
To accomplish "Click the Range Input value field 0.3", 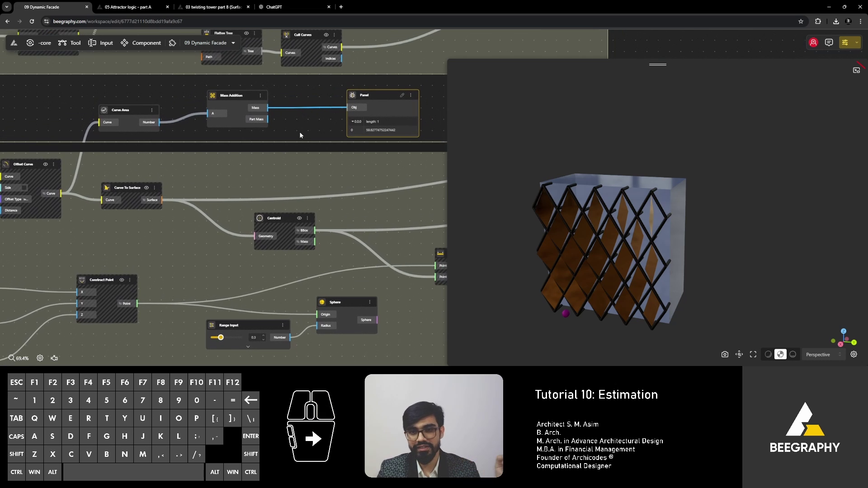I will click(254, 337).
